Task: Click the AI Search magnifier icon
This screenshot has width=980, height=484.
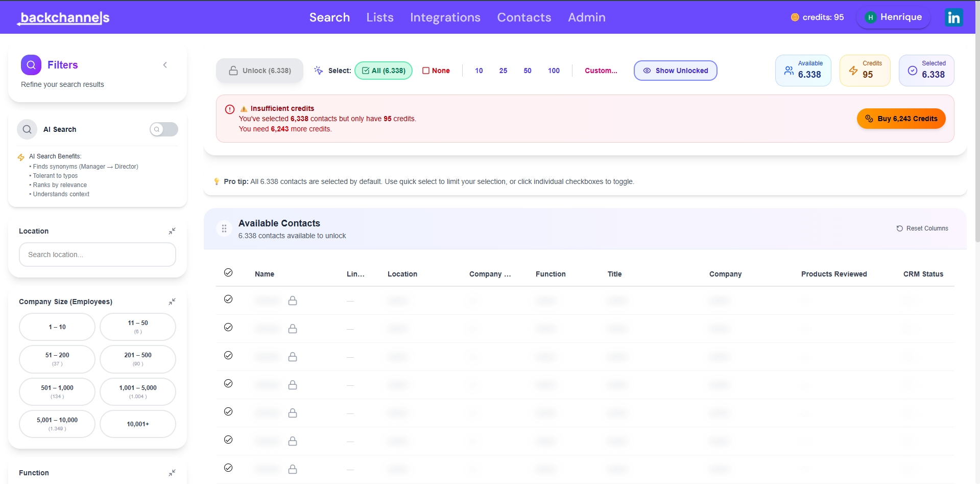Action: click(x=27, y=129)
